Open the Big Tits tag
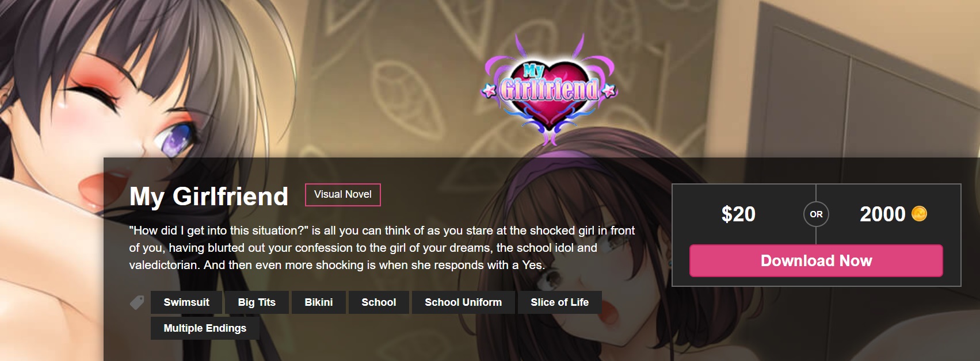980x361 pixels. 257,302
